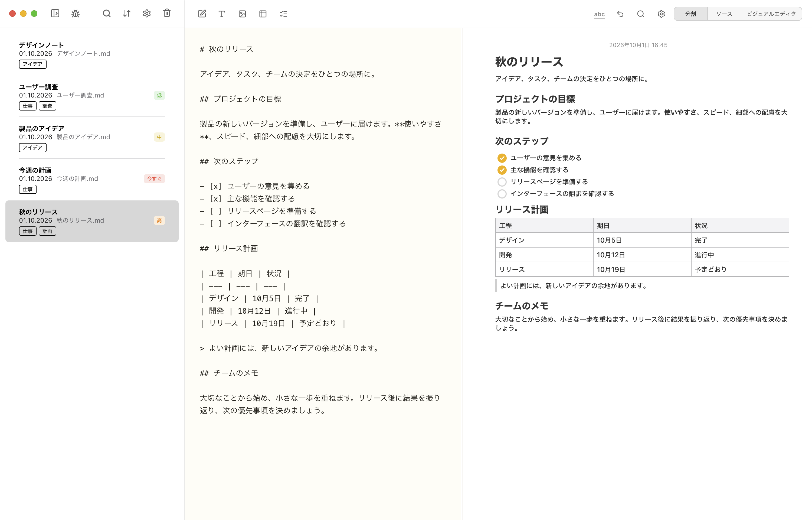The image size is (812, 520).
Task: Insert a checklist with the task list icon
Action: [283, 14]
